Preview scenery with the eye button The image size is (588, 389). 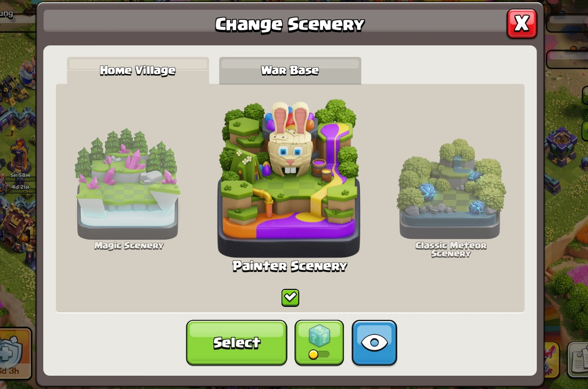tap(374, 343)
